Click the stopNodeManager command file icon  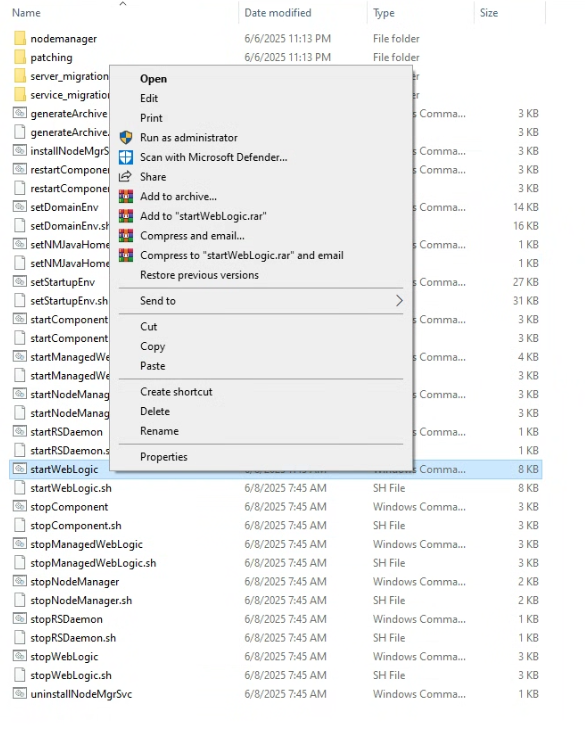point(20,581)
